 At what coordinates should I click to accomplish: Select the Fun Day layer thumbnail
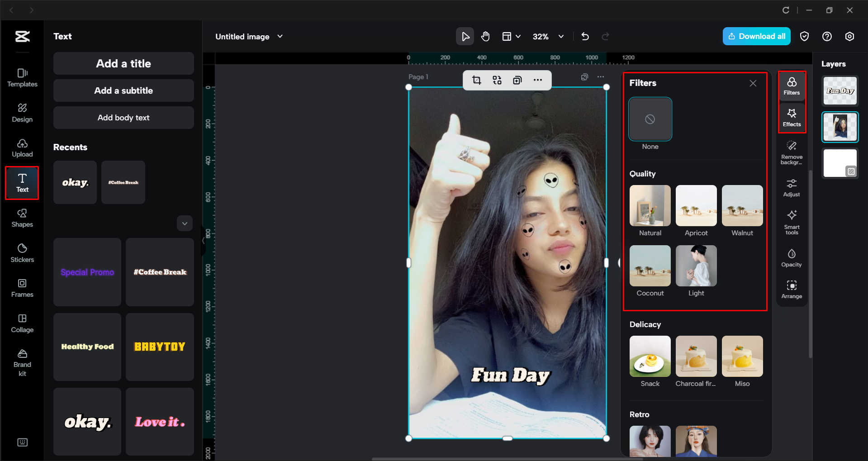[840, 90]
